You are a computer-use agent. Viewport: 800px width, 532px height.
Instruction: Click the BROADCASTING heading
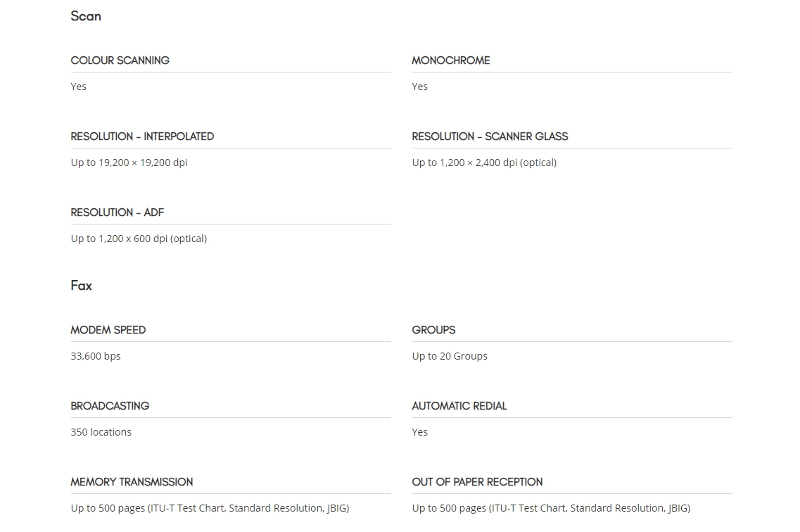[110, 406]
